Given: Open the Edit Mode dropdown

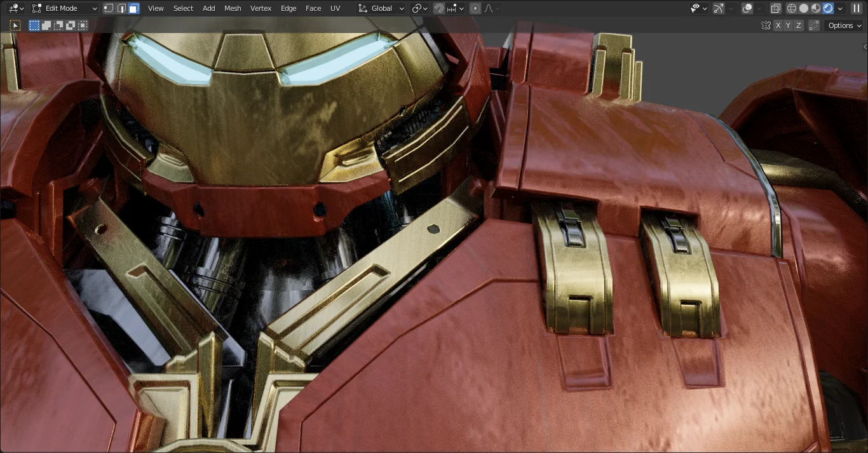Looking at the screenshot, I should [64, 8].
